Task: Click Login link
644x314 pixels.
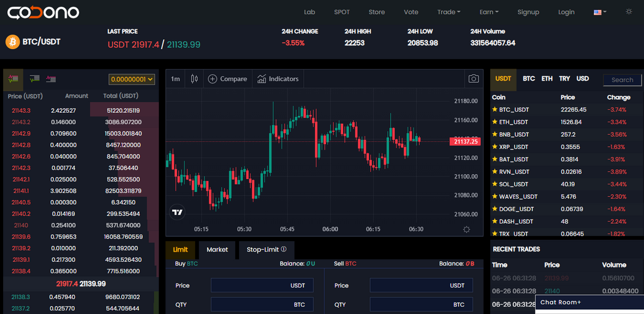Action: point(566,12)
